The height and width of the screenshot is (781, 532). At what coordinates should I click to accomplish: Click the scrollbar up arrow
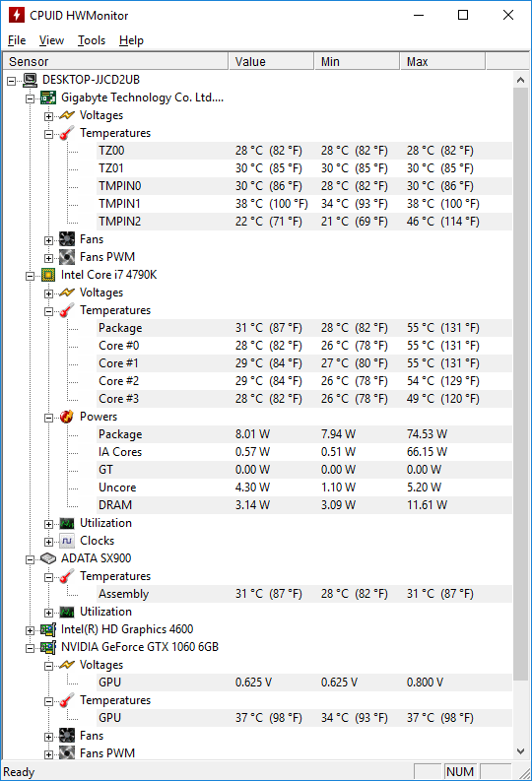(x=520, y=80)
